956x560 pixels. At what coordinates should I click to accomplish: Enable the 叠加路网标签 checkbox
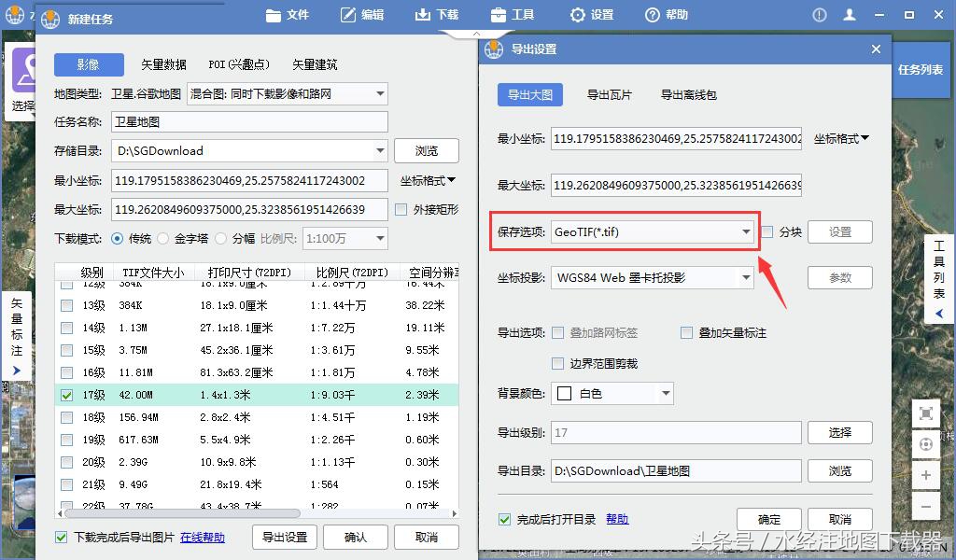pyautogui.click(x=557, y=333)
